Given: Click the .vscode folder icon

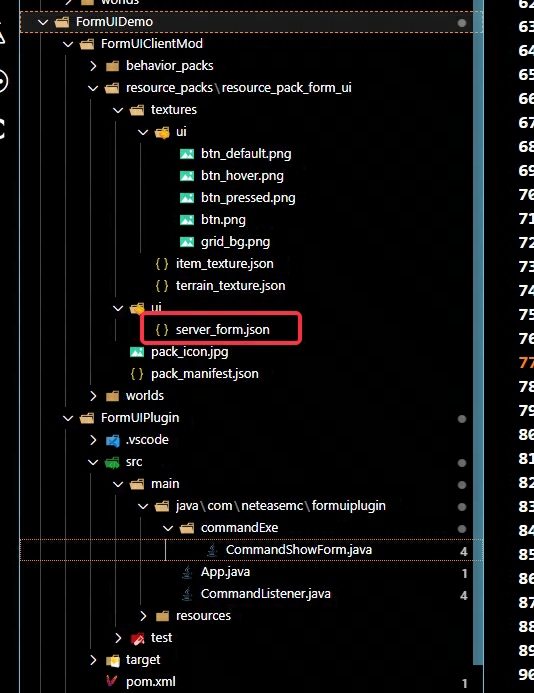Looking at the screenshot, I should click(x=112, y=440).
